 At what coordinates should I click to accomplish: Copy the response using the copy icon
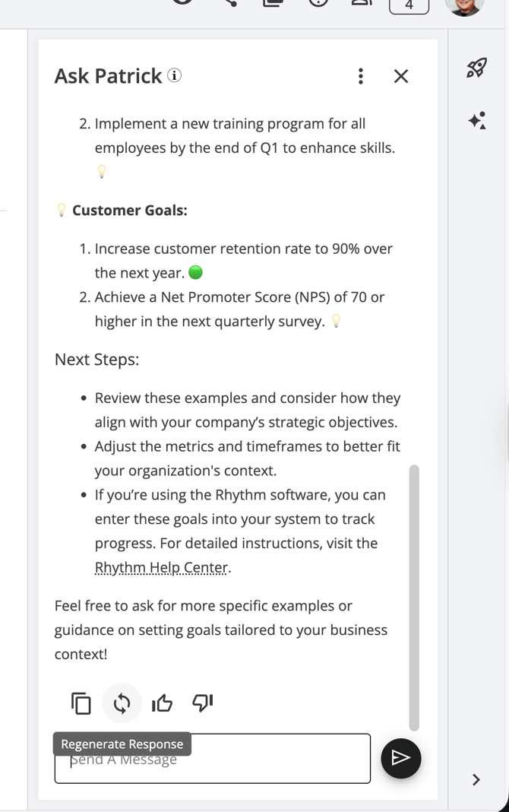[81, 703]
